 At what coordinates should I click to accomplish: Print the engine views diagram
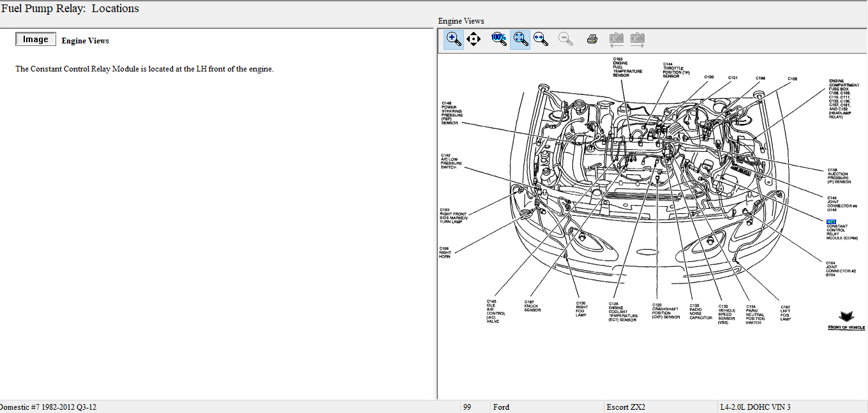pyautogui.click(x=592, y=39)
